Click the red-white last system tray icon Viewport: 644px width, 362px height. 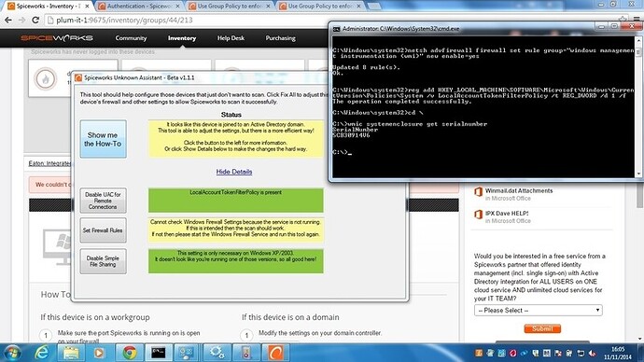[592, 353]
